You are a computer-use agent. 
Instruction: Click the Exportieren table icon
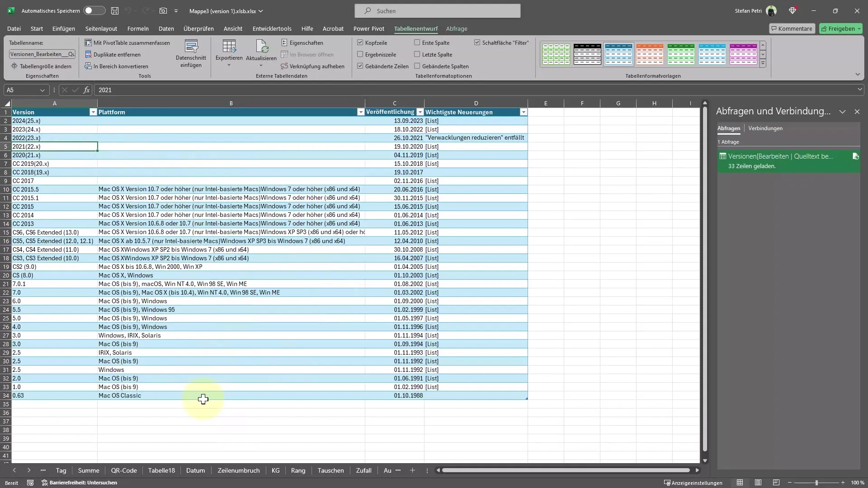point(229,47)
